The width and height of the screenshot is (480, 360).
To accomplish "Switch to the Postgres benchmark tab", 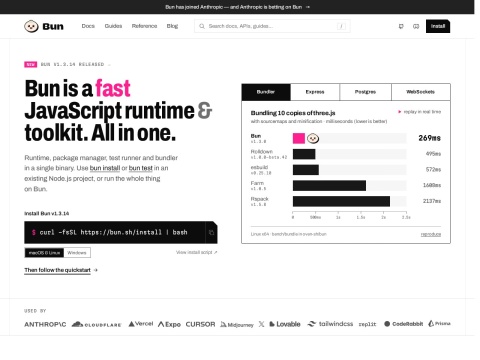I will pos(365,92).
